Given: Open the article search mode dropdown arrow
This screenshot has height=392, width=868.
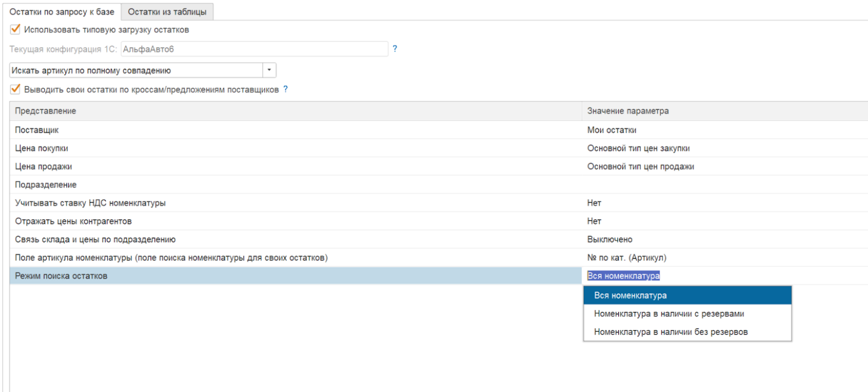Looking at the screenshot, I should click(x=269, y=70).
